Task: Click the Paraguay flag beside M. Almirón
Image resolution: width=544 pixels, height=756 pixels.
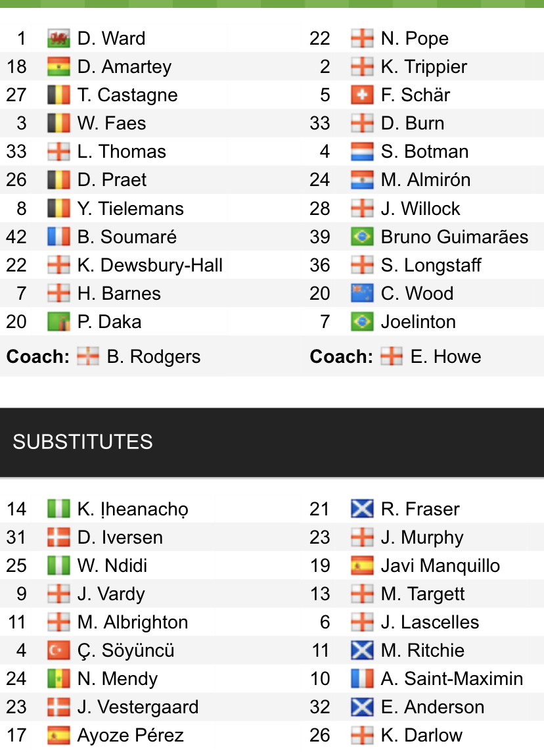Action: 362,180
